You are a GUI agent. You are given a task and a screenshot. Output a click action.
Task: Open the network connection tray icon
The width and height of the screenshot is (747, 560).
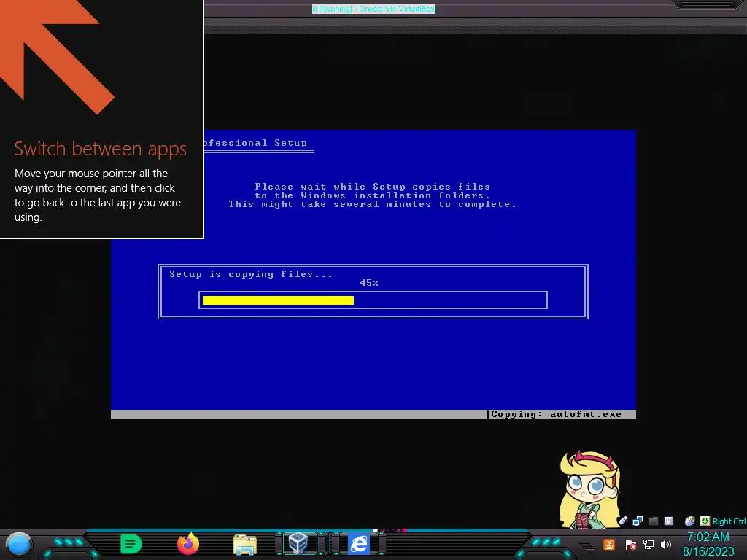(649, 544)
